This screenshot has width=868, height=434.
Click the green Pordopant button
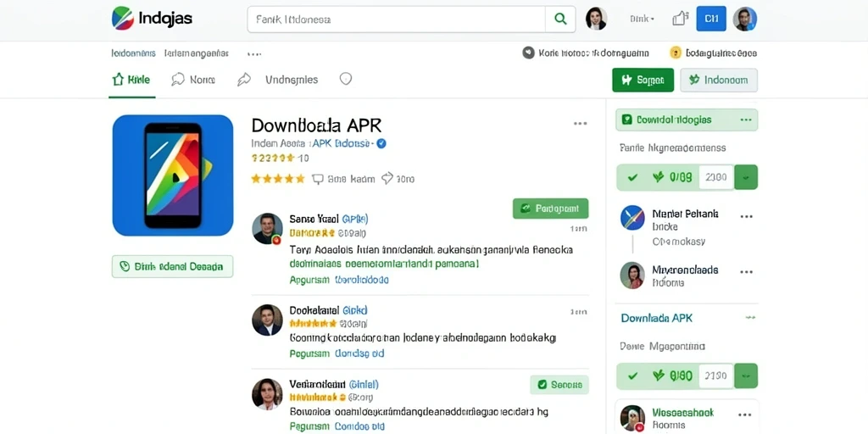(x=550, y=209)
